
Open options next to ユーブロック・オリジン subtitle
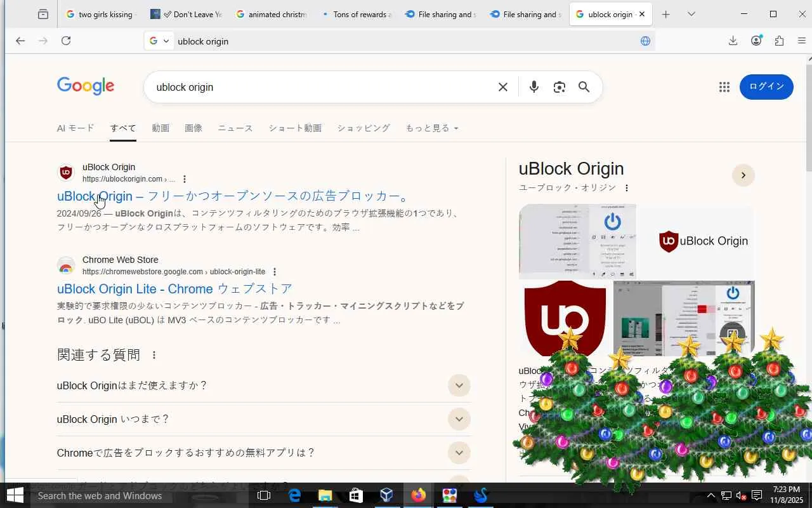(627, 188)
